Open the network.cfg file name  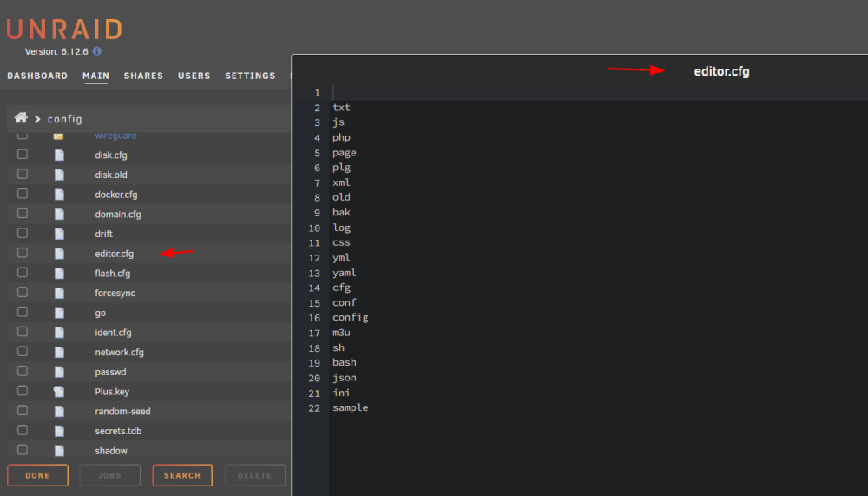(x=119, y=352)
